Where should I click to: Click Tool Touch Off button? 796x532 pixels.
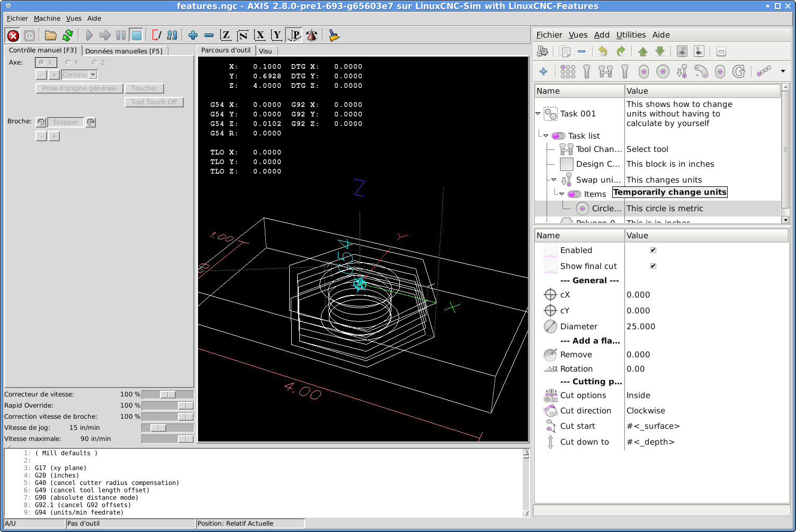click(154, 102)
